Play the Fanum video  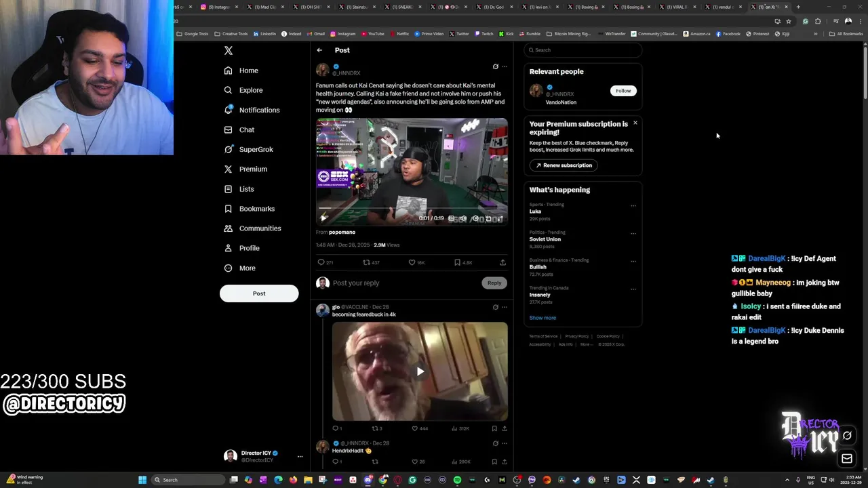(x=323, y=218)
